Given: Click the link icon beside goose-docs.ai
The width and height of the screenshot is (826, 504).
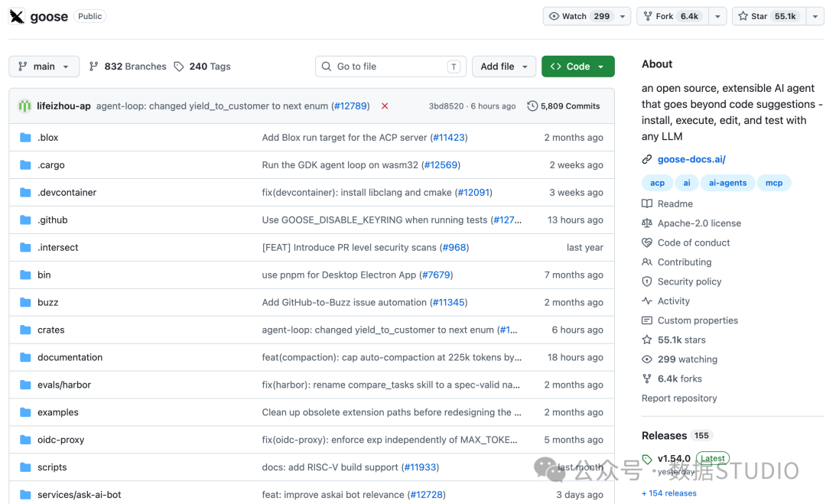Looking at the screenshot, I should click(647, 159).
